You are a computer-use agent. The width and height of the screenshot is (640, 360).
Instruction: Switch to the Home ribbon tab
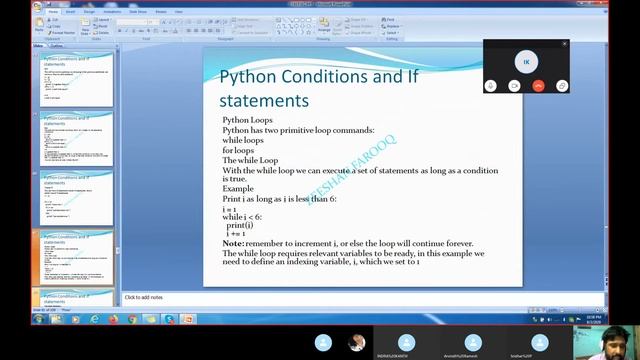click(x=53, y=12)
